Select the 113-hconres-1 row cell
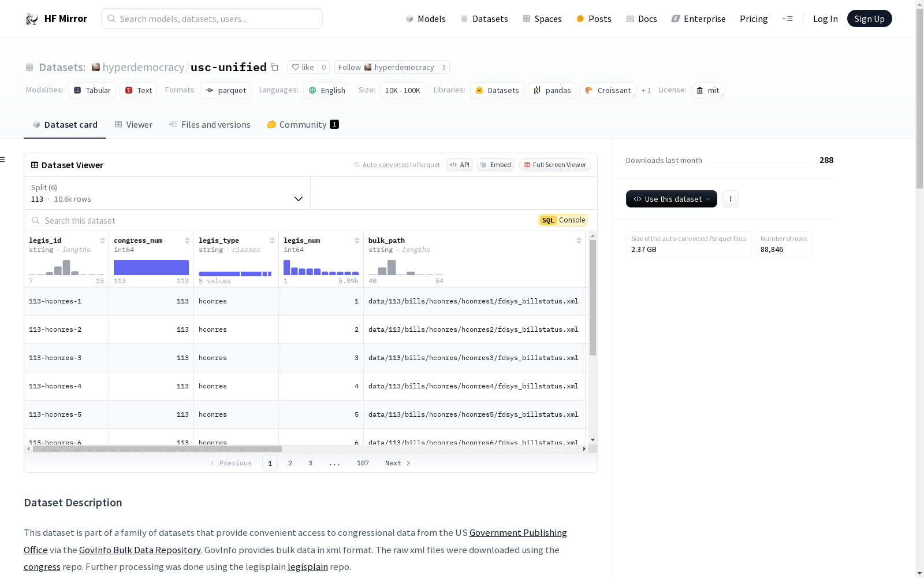The height and width of the screenshot is (578, 924). point(66,301)
